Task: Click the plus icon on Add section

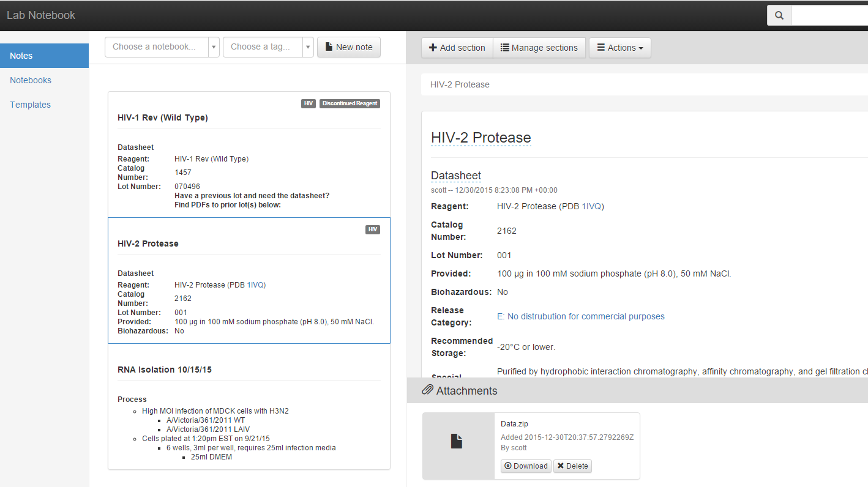Action: pos(433,47)
